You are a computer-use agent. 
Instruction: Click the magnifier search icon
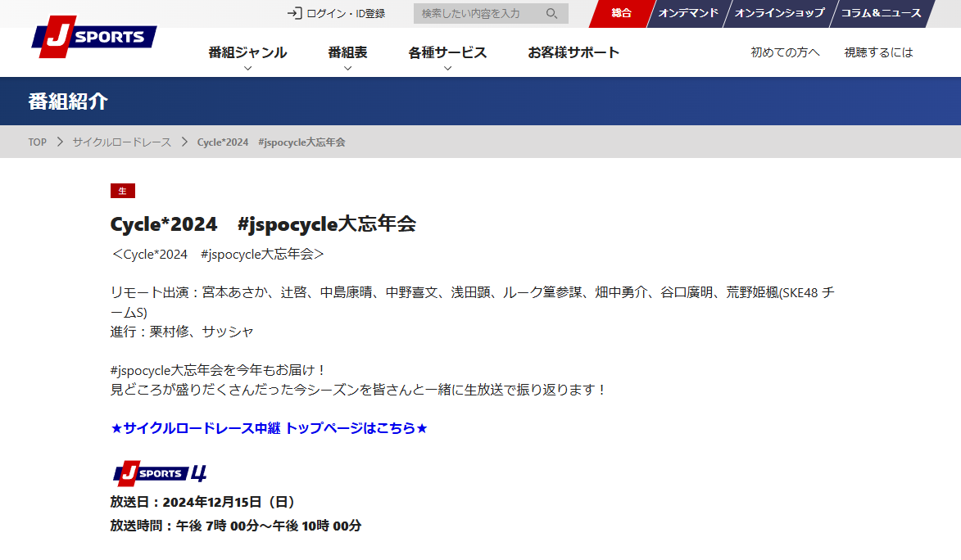[551, 13]
